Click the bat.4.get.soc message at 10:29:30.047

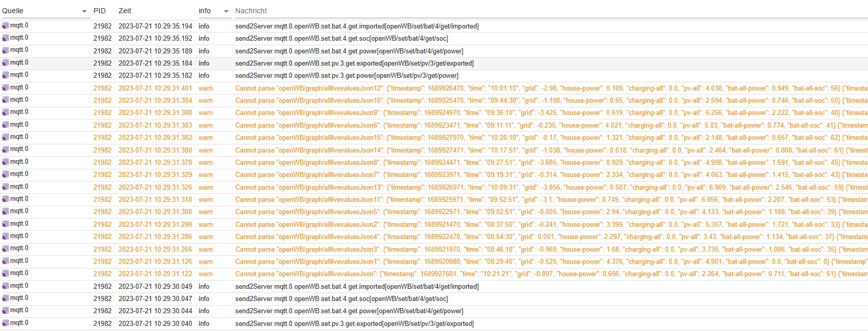tap(341, 299)
